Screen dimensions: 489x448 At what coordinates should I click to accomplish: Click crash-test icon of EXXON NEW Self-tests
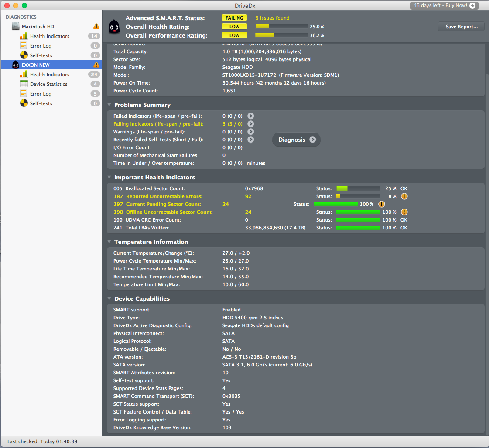24,103
